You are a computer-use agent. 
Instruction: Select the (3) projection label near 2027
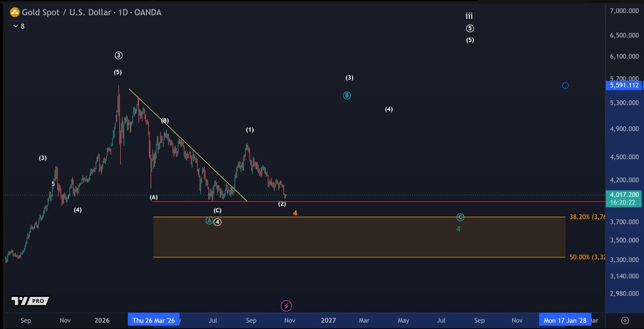(350, 77)
